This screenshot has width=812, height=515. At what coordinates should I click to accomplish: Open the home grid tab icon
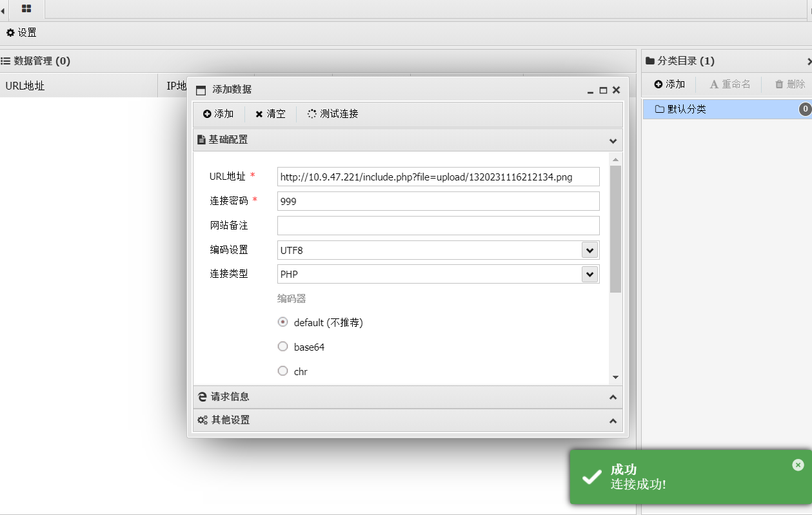pos(26,9)
